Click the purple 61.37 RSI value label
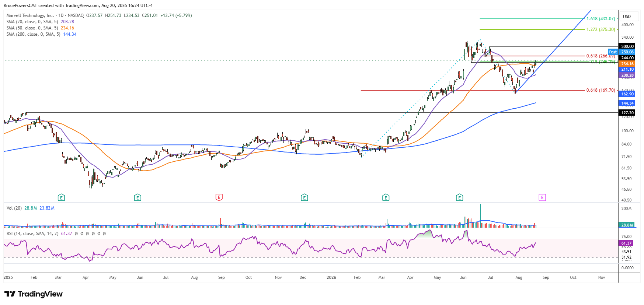Viewport: 644px width, 305px height. tap(626, 243)
